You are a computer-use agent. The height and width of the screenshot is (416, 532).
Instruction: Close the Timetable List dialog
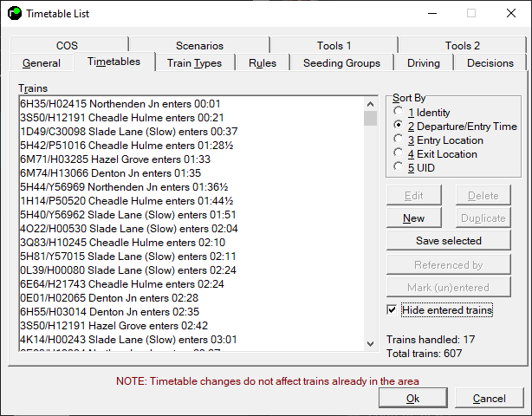(510, 14)
